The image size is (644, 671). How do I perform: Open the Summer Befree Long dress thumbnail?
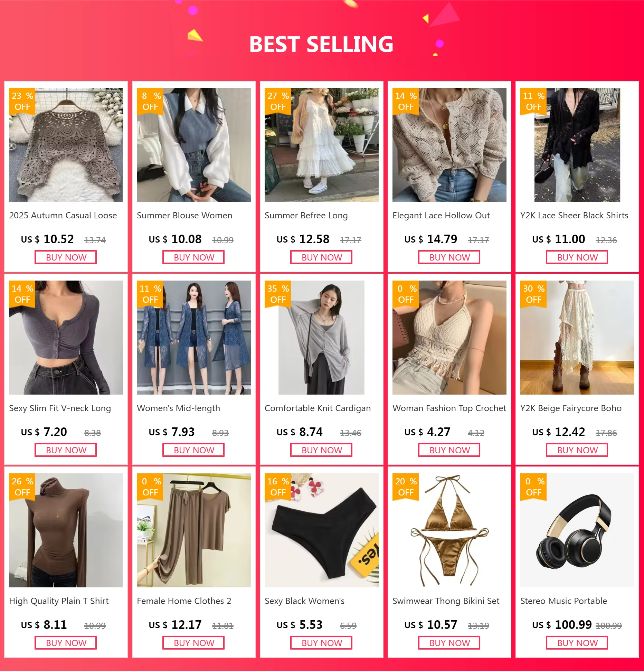(x=322, y=145)
